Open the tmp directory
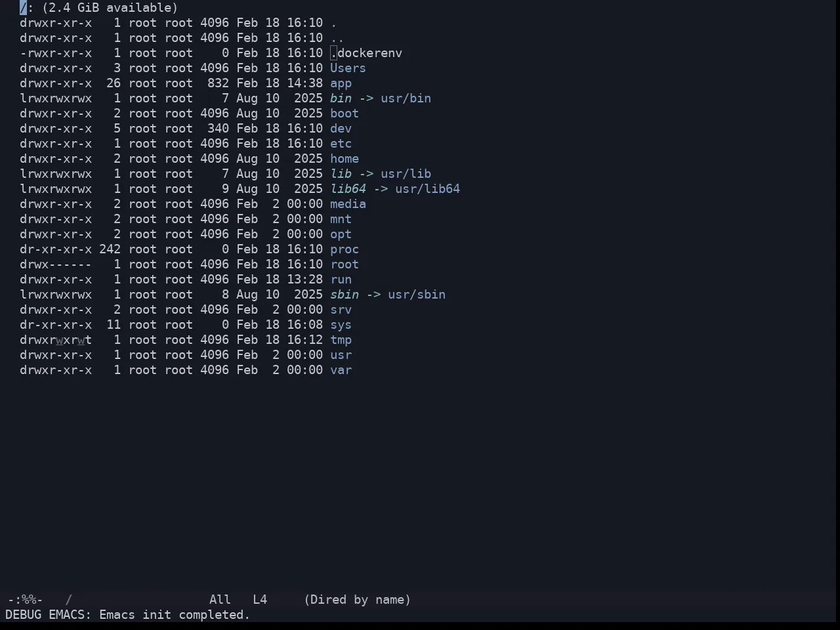This screenshot has width=840, height=630. coord(341,340)
